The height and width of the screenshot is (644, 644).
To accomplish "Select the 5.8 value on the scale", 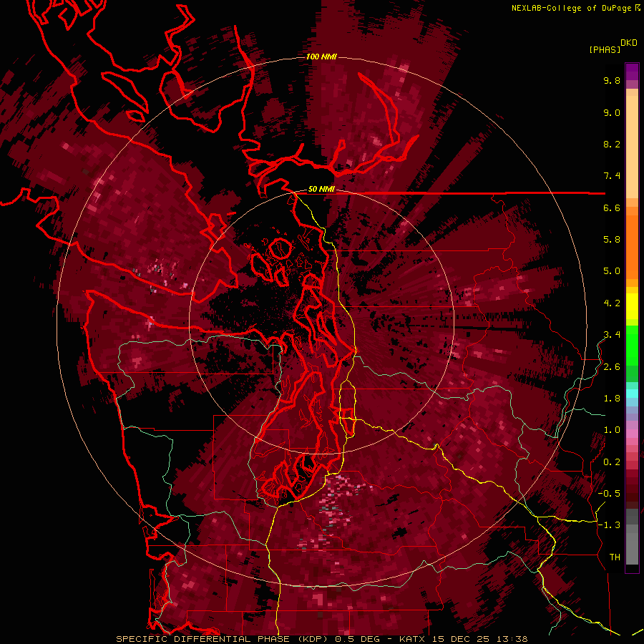I will [612, 240].
